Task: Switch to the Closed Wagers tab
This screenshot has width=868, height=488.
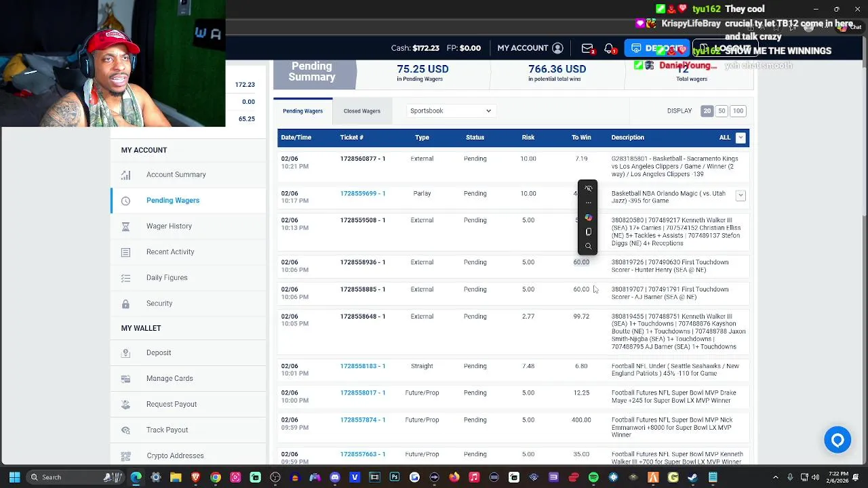Action: click(x=361, y=111)
